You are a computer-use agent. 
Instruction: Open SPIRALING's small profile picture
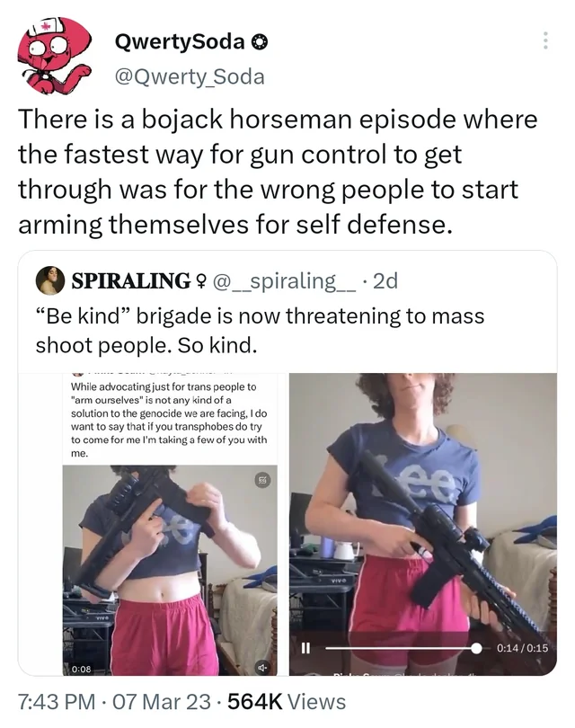click(50, 280)
